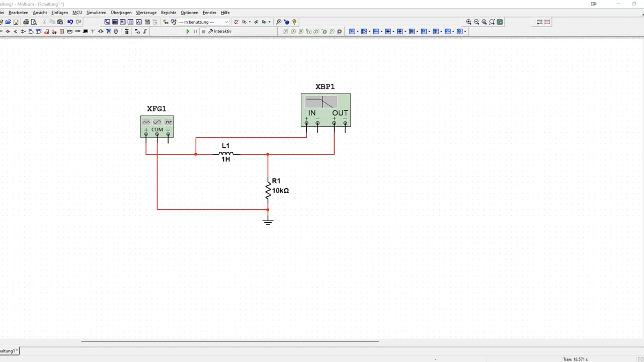Open the Grapher view icon
The width and height of the screenshot is (644, 362).
tap(139, 22)
